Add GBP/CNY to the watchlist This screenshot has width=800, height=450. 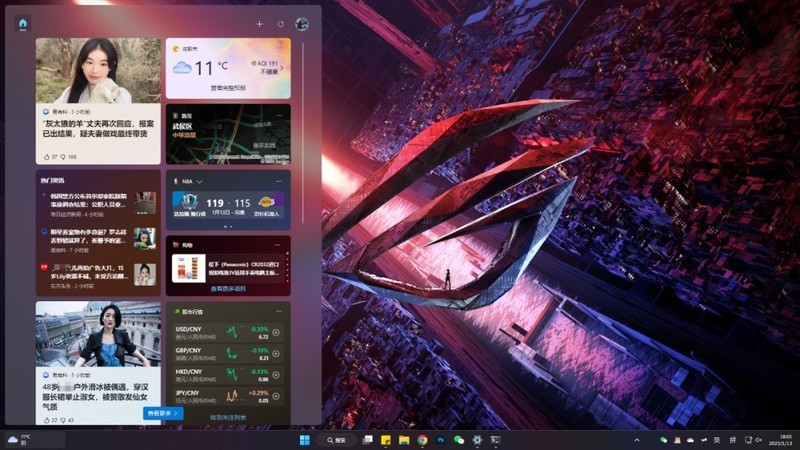(x=276, y=354)
